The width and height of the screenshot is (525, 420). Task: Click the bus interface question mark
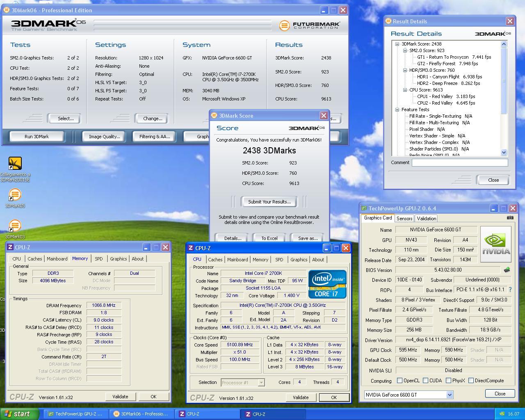point(510,290)
